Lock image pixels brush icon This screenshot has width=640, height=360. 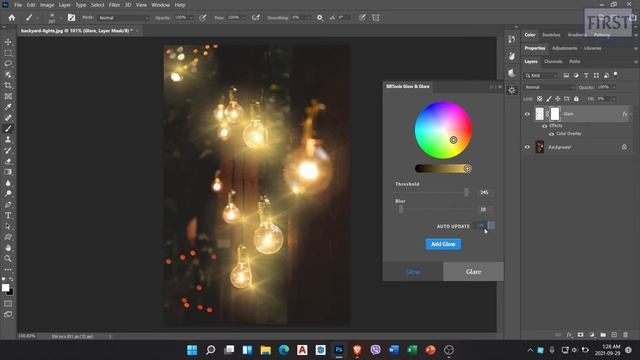click(549, 99)
